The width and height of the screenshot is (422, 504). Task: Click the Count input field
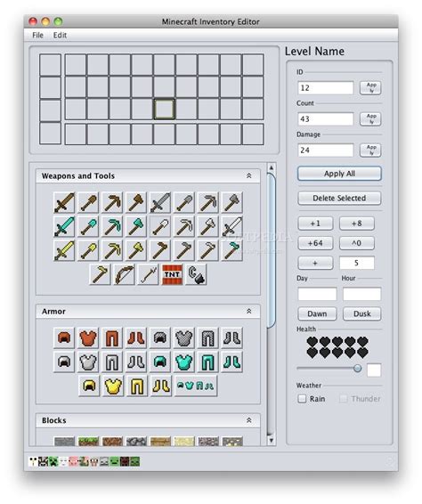(326, 119)
